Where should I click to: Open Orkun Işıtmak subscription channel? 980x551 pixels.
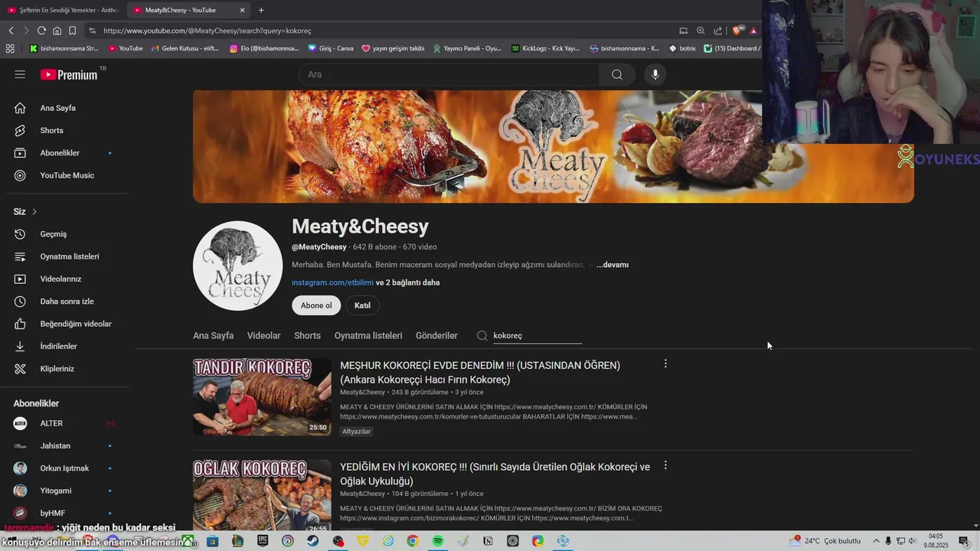(64, 468)
